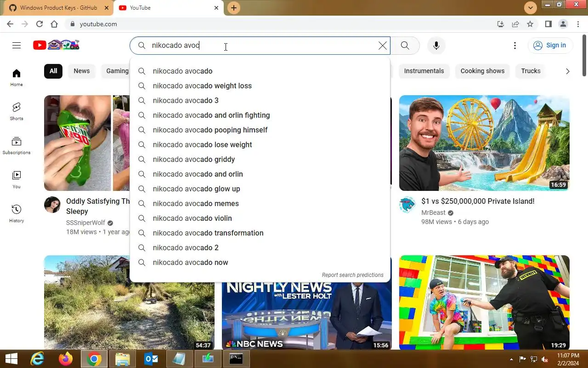Choose suggestion nikocado avocado transformation
The height and width of the screenshot is (368, 588).
260,233
